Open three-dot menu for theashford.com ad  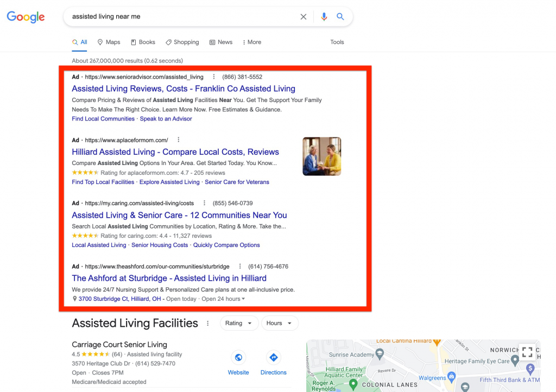pyautogui.click(x=240, y=266)
